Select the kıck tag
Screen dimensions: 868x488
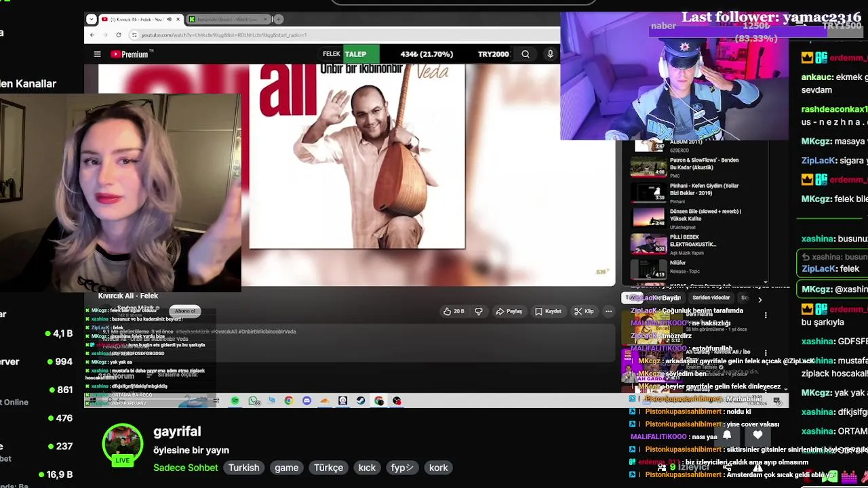click(367, 468)
